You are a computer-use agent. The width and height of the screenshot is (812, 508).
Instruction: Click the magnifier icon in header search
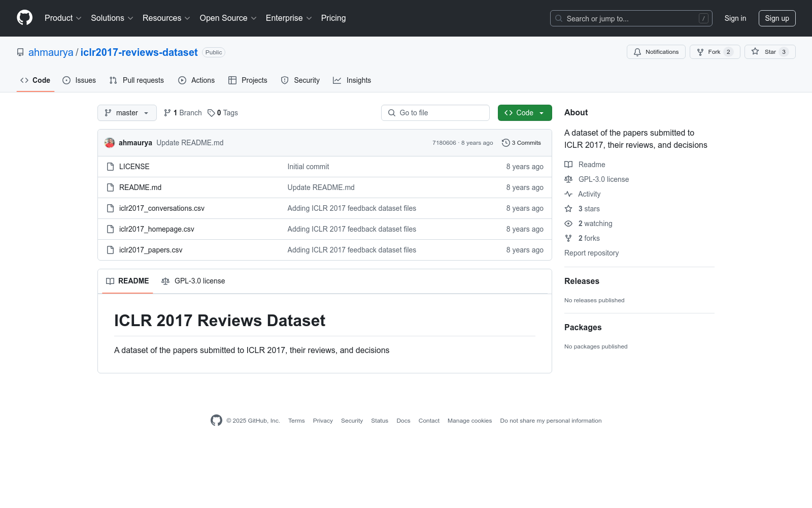pos(559,18)
